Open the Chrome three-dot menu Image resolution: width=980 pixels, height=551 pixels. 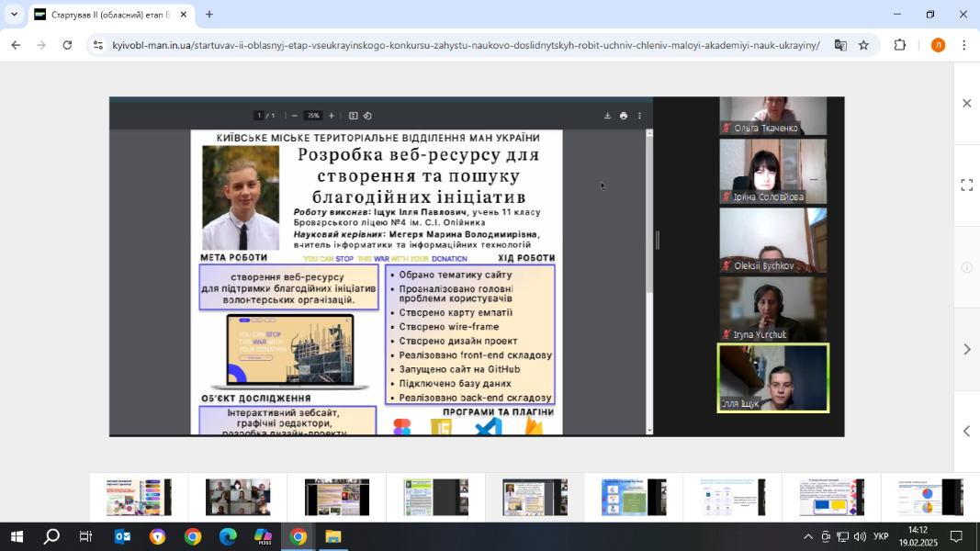pyautogui.click(x=963, y=45)
